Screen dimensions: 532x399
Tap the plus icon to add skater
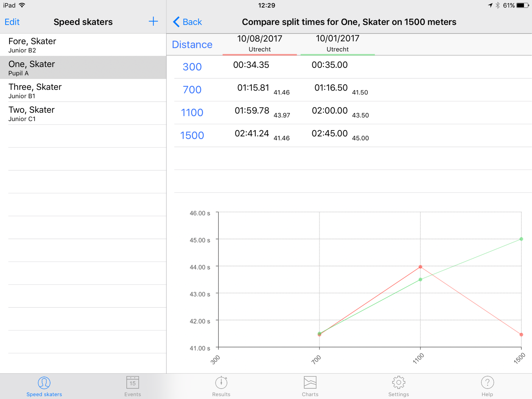coord(153,21)
